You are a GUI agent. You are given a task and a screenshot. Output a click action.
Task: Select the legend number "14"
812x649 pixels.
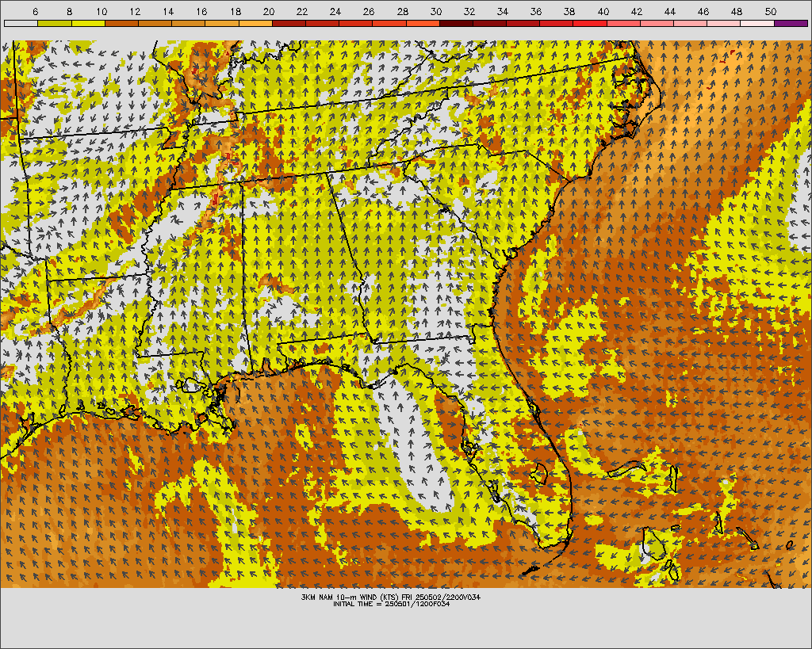168,11
